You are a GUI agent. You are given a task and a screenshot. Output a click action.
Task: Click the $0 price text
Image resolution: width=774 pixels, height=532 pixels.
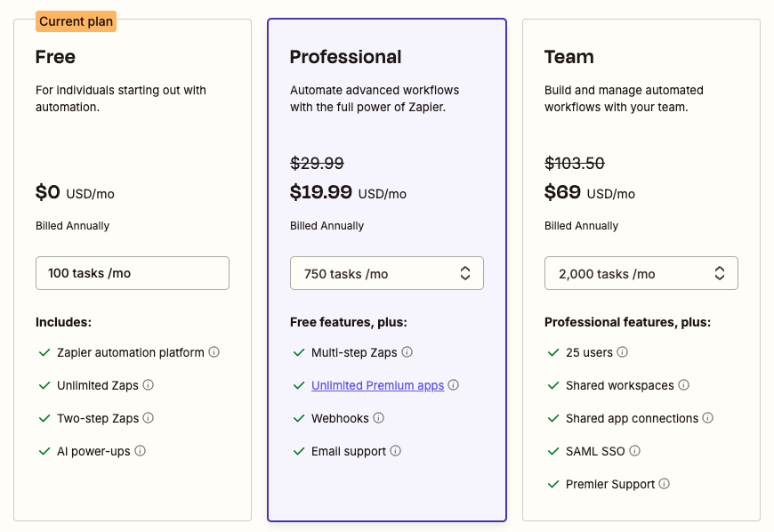tap(48, 192)
